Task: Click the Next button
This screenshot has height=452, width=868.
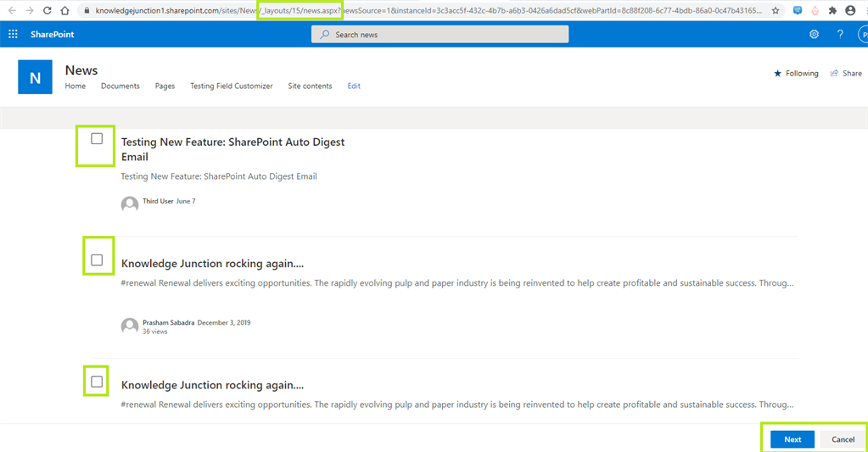Action: (x=792, y=439)
